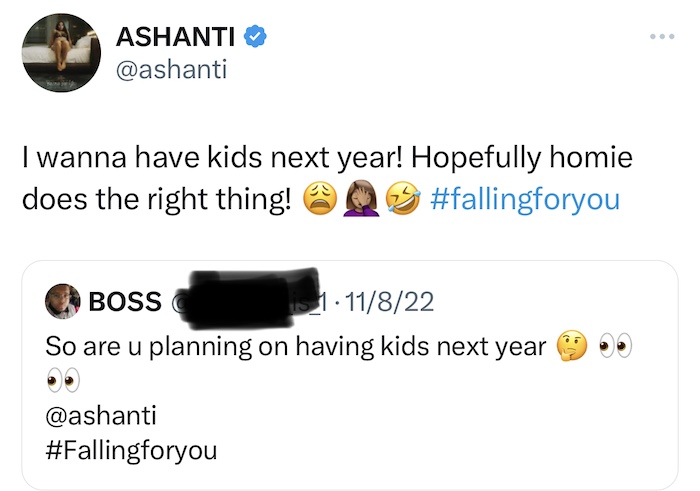Click the weary face emoji
700x491 pixels.
(x=321, y=199)
